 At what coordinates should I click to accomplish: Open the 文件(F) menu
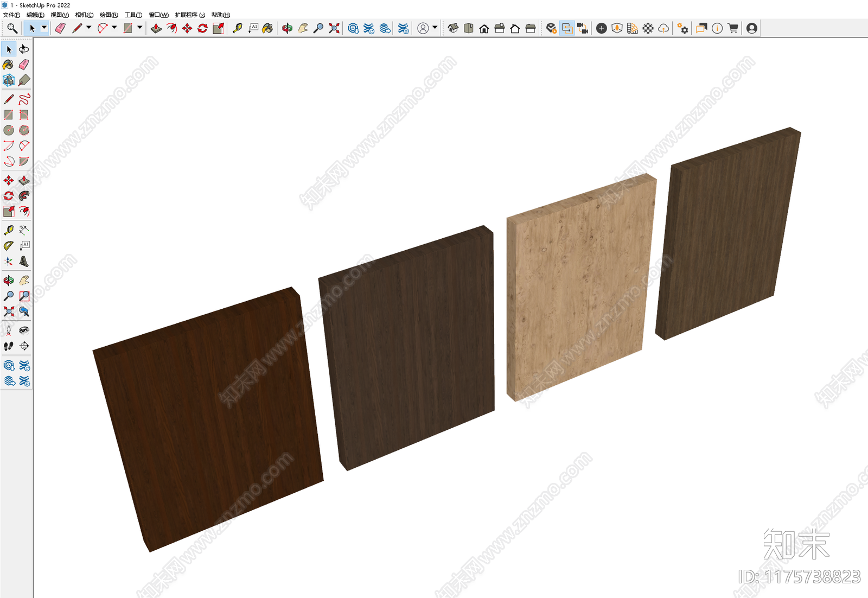[x=11, y=15]
